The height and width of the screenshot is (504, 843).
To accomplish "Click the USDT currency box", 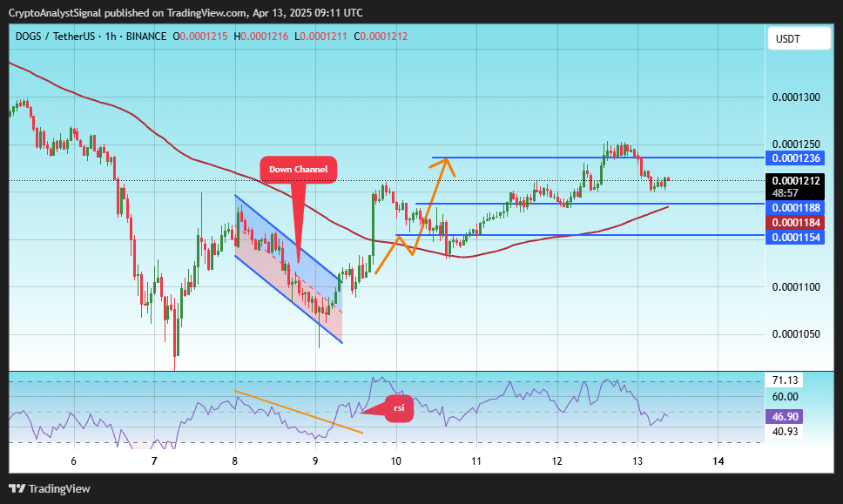I will 799,38.
